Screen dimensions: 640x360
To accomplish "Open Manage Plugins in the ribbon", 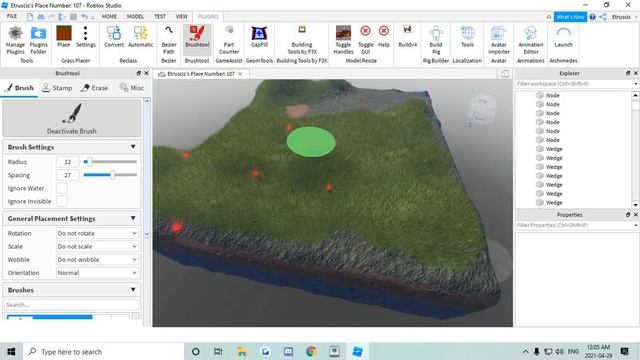I will click(15, 40).
